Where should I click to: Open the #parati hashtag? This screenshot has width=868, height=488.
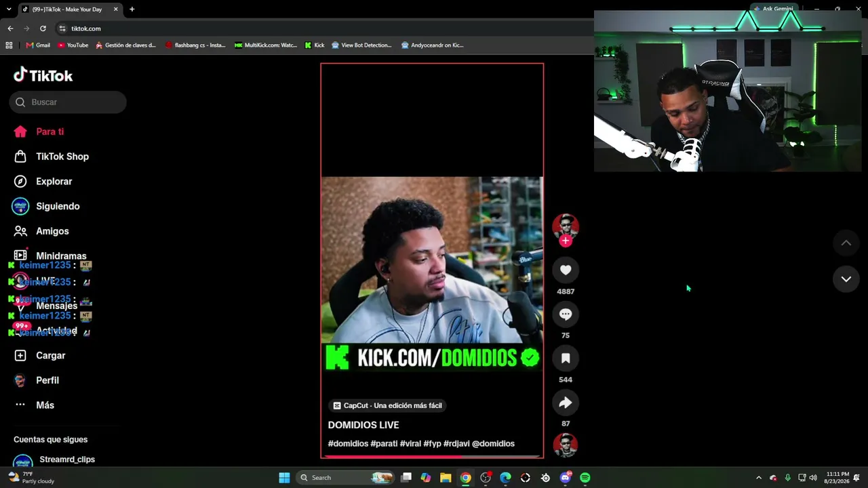[x=384, y=444]
